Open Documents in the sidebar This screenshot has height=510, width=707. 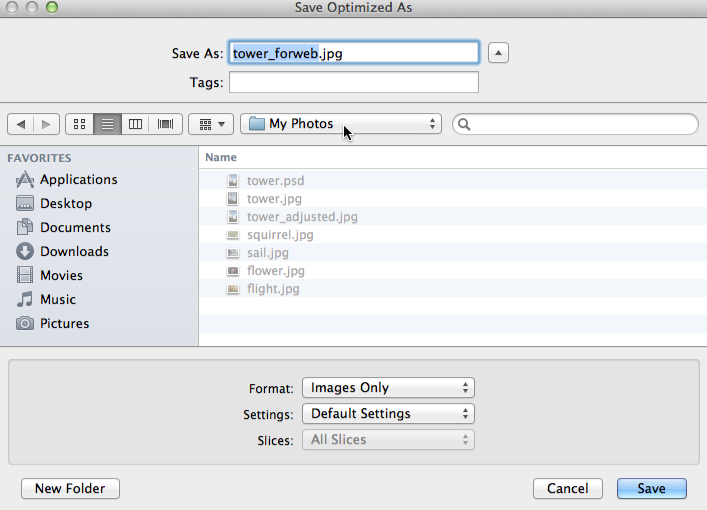click(75, 228)
